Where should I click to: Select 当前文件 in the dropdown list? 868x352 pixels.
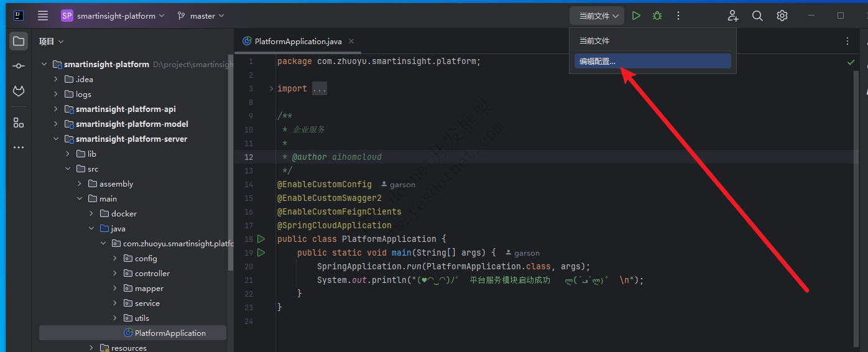click(x=652, y=40)
